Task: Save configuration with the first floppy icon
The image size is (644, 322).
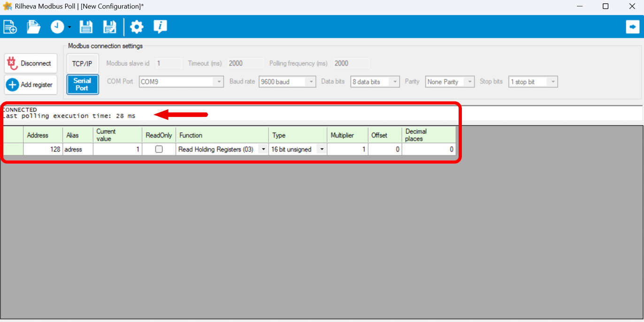Action: 86,27
